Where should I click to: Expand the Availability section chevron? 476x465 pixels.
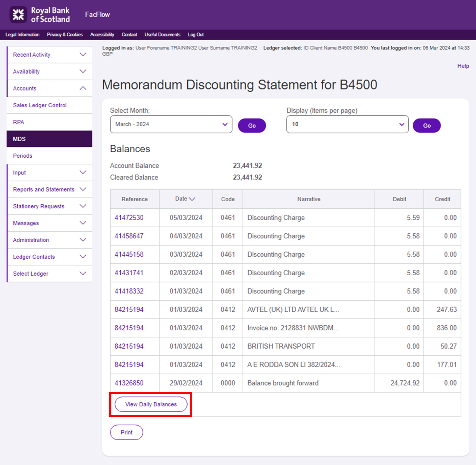83,71
